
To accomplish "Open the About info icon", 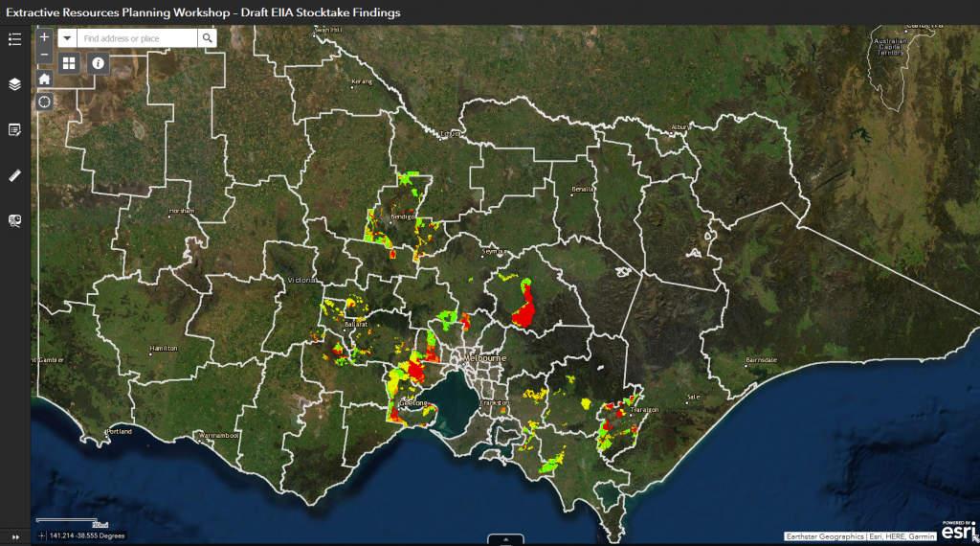I will pyautogui.click(x=99, y=63).
